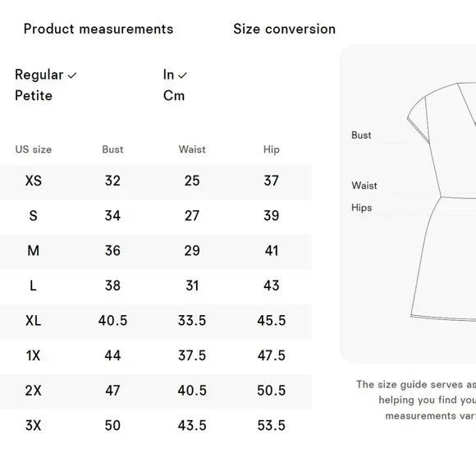Select the Regular fit option

[39, 75]
